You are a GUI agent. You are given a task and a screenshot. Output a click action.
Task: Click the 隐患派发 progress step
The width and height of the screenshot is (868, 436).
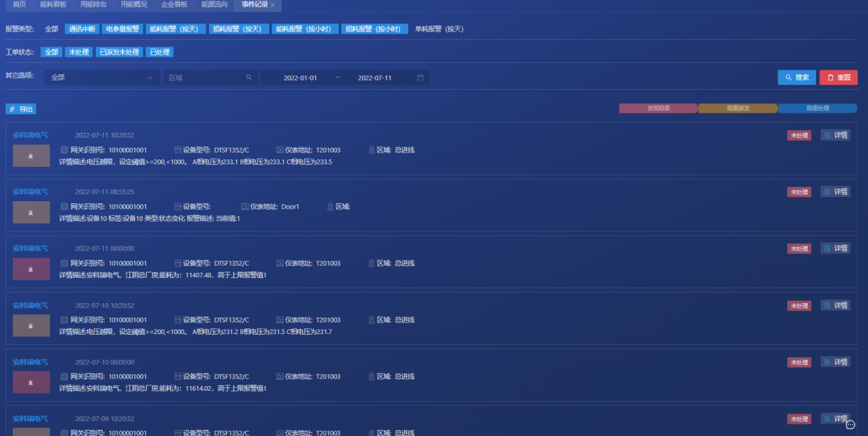(738, 109)
